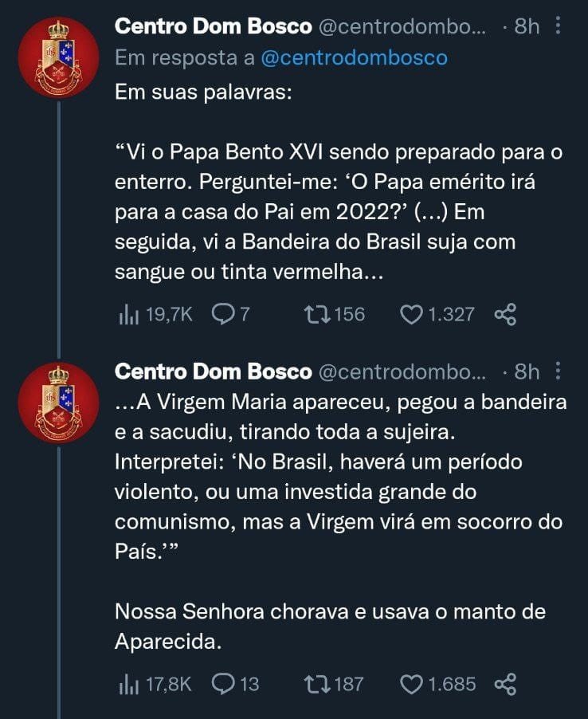588x719 pixels.
Task: Like the first tweet with 1.327 likes
Action: (x=411, y=315)
